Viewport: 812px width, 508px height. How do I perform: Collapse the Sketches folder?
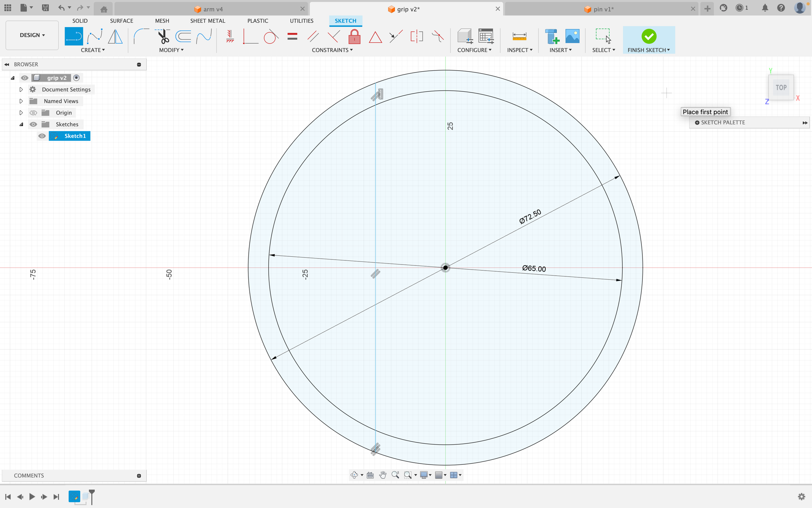(x=21, y=124)
